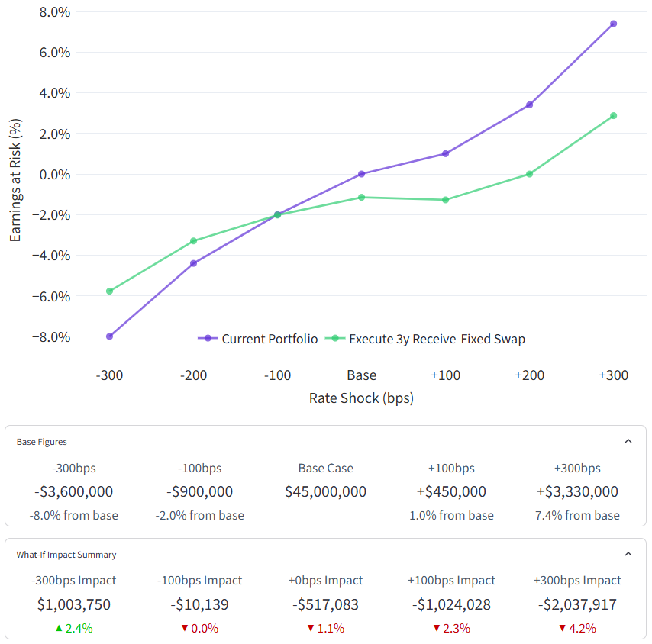
Task: Select Current Portfolio point at +300 shock
Action: coord(613,24)
